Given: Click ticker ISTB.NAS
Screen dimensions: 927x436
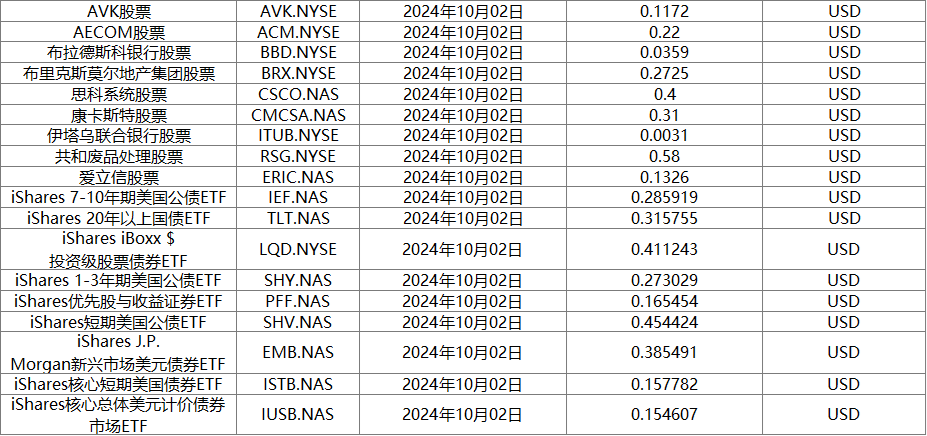Looking at the screenshot, I should [x=298, y=383].
